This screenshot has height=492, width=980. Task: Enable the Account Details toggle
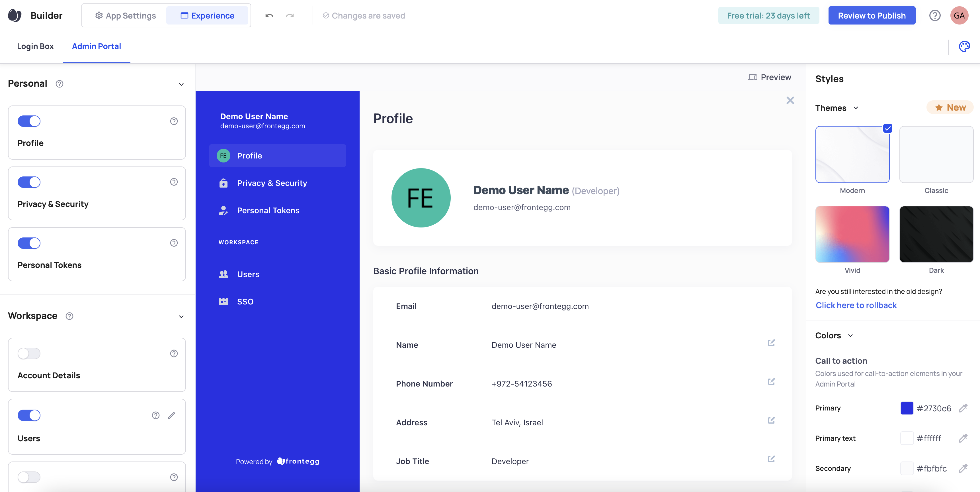click(x=29, y=353)
